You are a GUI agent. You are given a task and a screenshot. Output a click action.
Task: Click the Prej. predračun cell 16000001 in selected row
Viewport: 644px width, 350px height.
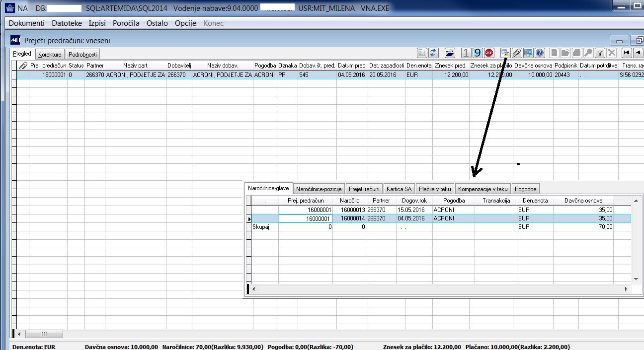pos(305,218)
